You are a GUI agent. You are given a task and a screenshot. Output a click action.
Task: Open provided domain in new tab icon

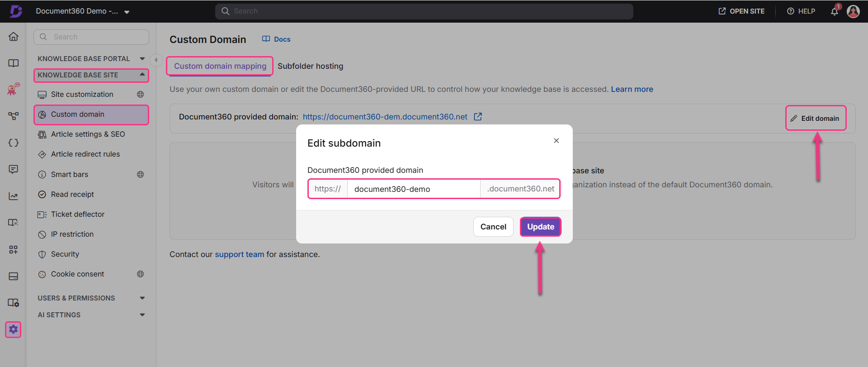478,117
